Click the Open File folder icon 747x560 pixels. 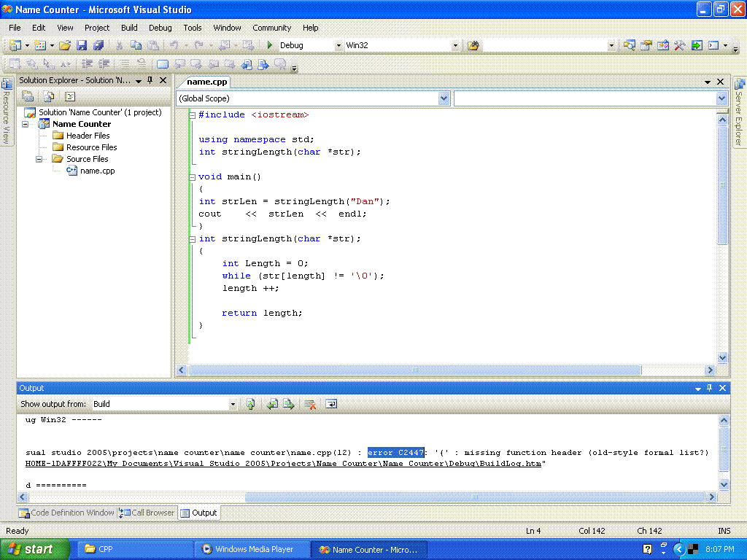pyautogui.click(x=65, y=45)
